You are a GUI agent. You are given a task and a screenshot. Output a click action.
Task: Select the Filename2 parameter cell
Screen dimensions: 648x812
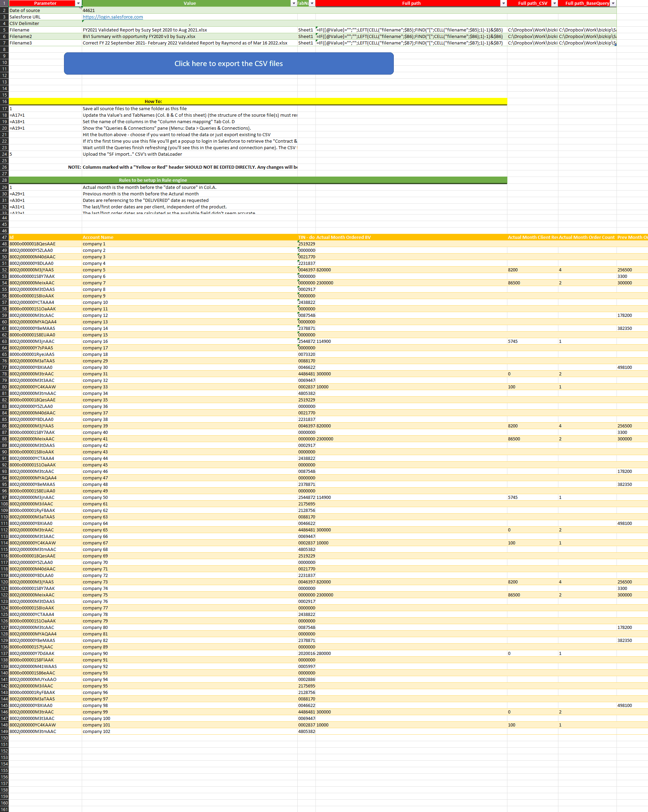tap(45, 37)
